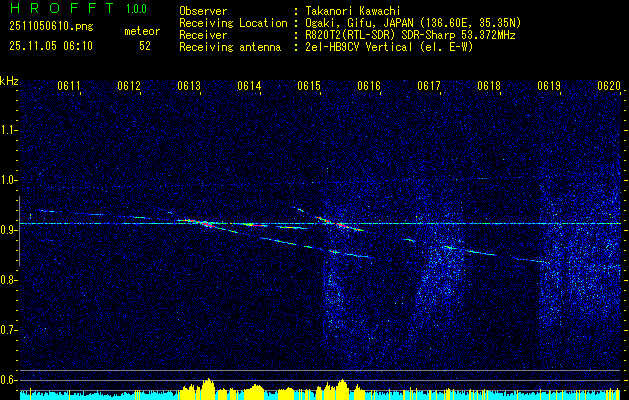Image resolution: width=629 pixels, height=400 pixels.
Task: Click the HROFFT title text
Action: click(61, 8)
